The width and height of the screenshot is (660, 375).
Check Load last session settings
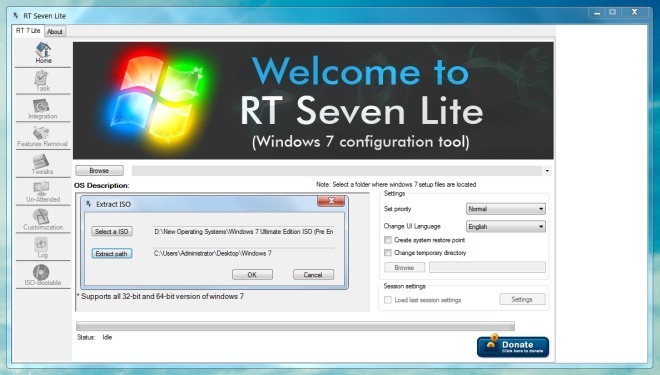[388, 300]
